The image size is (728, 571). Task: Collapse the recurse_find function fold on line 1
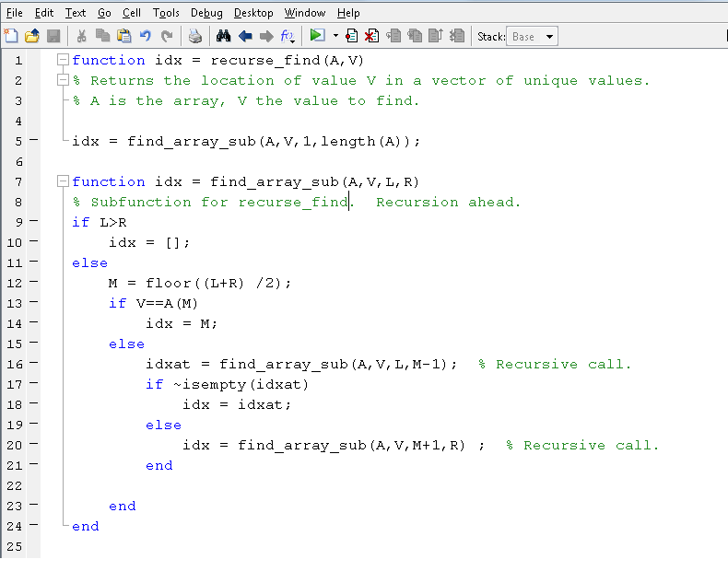[63, 59]
